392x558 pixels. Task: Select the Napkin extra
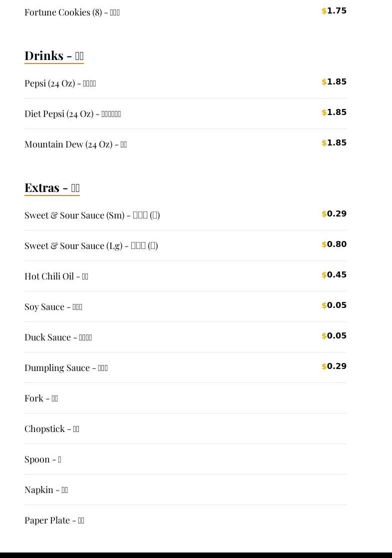pyautogui.click(x=46, y=490)
